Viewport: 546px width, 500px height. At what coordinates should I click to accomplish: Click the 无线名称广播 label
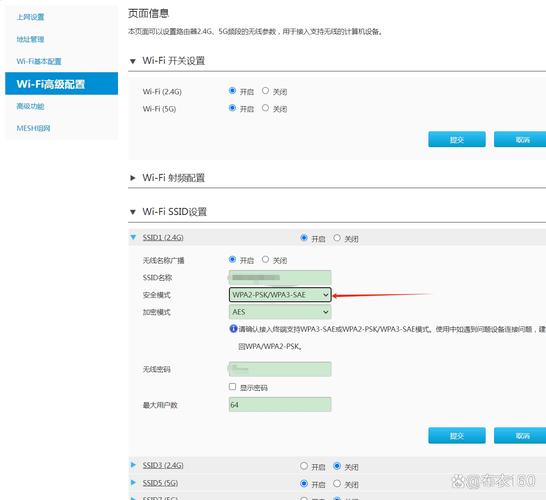163,260
